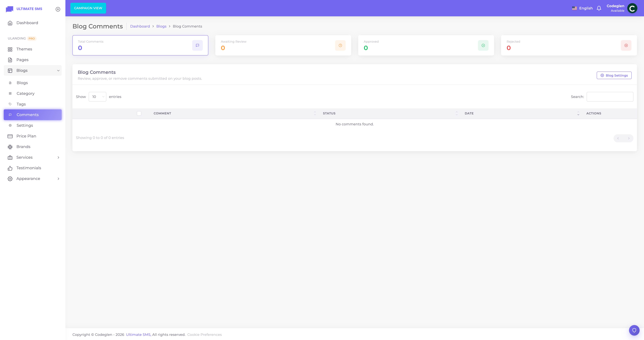Screen dimensions: 644x340
Task: Click the Testimonials thumbs-up icon
Action: (10, 168)
